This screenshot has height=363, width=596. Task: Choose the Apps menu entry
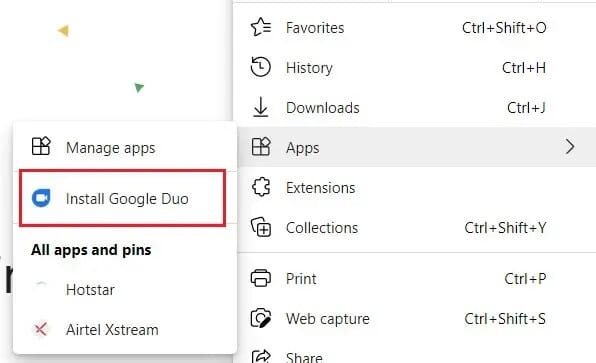(x=417, y=147)
